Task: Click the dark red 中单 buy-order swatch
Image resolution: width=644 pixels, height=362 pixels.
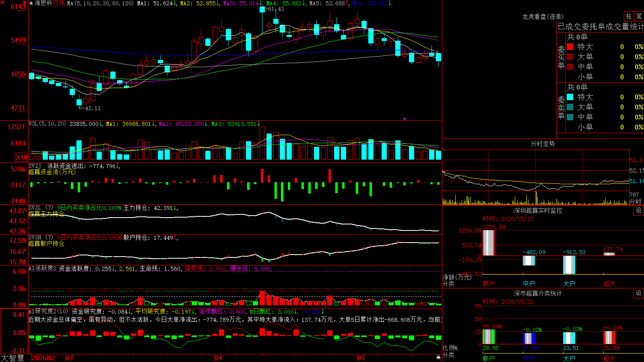Action: point(570,67)
